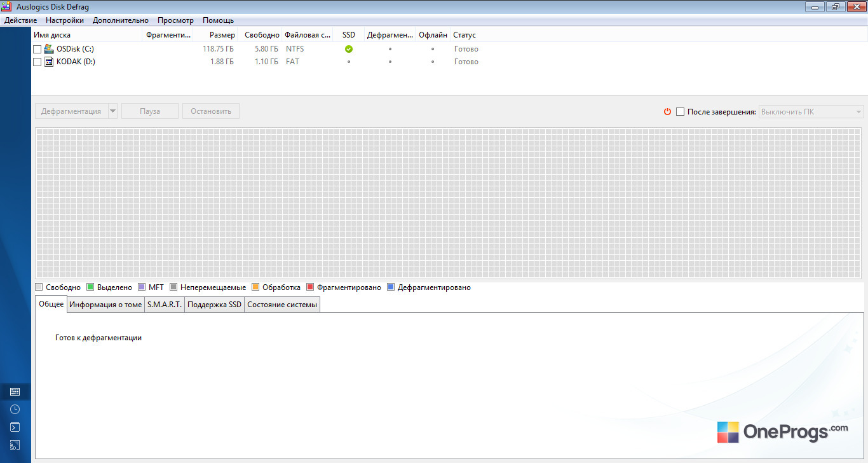Click the Пауза button

[x=150, y=111]
